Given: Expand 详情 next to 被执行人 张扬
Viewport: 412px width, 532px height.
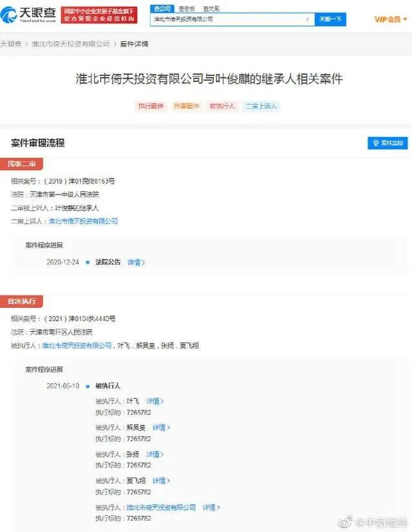Looking at the screenshot, I should [x=154, y=454].
